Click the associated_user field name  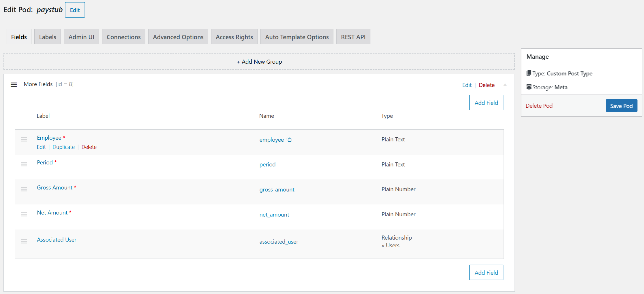point(279,242)
